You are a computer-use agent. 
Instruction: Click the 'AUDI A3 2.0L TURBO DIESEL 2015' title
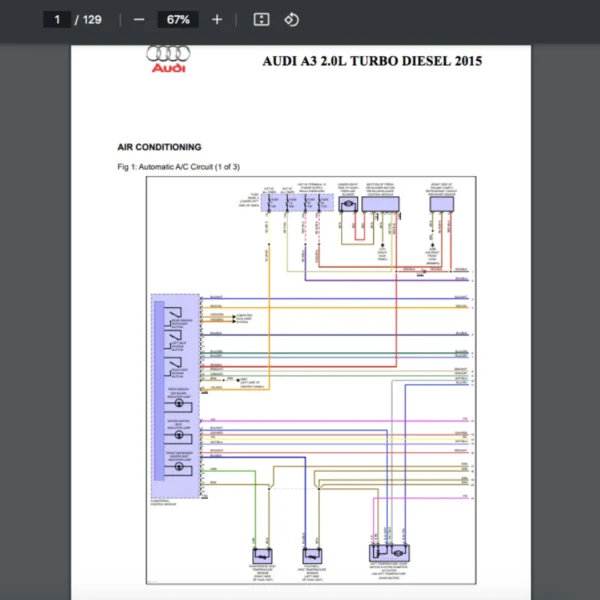372,61
